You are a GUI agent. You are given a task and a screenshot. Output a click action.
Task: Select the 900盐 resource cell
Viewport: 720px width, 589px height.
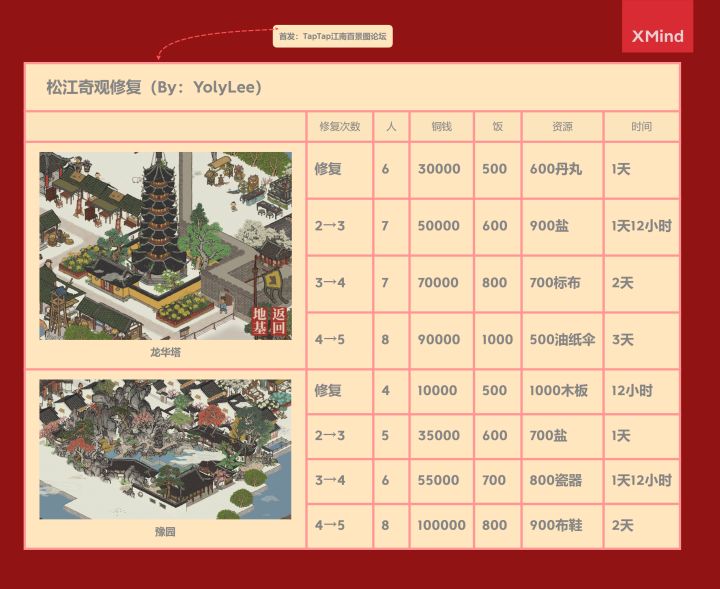[x=562, y=226]
